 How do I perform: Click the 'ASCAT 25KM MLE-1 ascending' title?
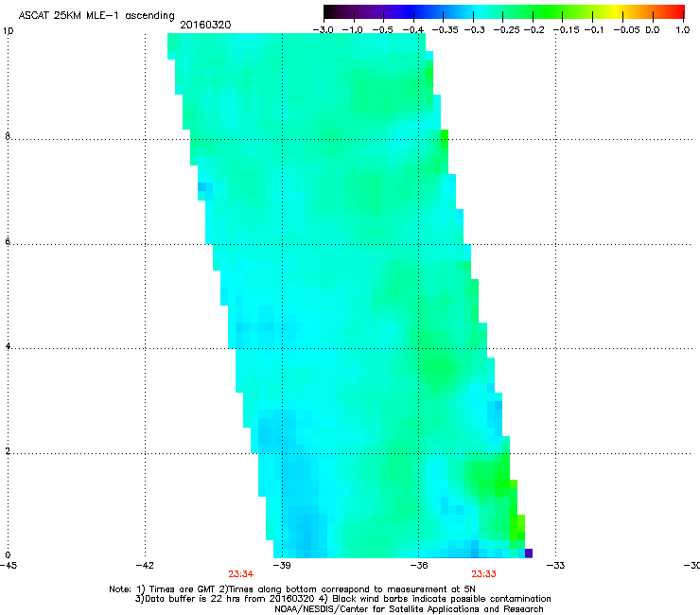[x=96, y=16]
